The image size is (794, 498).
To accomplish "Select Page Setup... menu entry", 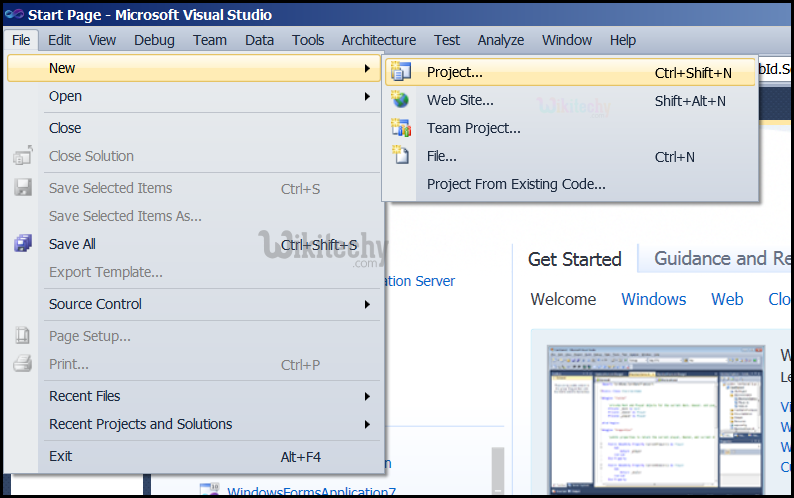I will pyautogui.click(x=194, y=336).
